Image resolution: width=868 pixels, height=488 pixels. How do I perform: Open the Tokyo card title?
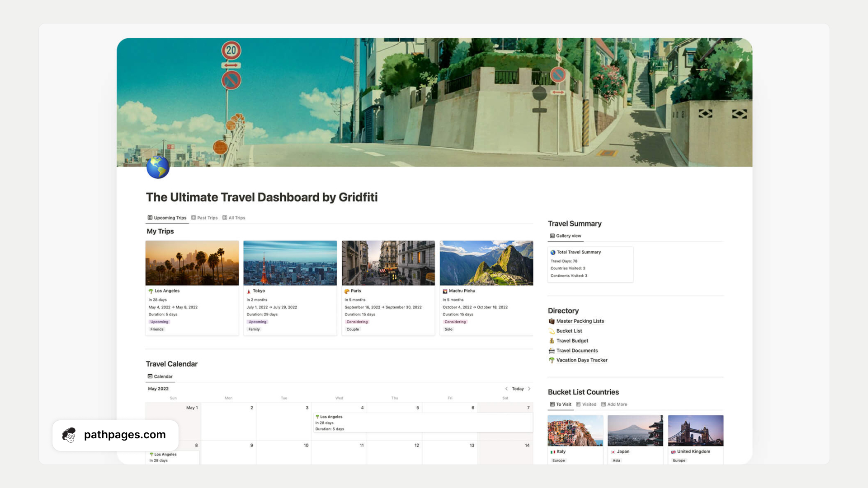point(259,291)
